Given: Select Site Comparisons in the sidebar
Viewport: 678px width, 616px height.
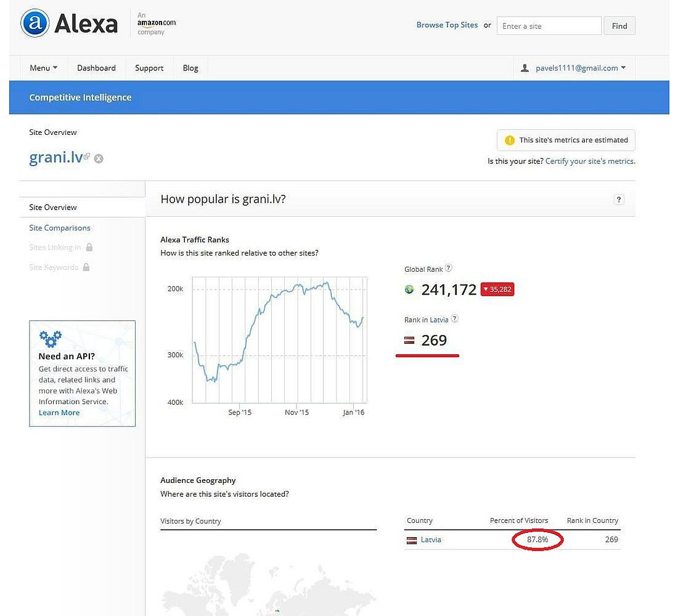Looking at the screenshot, I should click(x=60, y=227).
